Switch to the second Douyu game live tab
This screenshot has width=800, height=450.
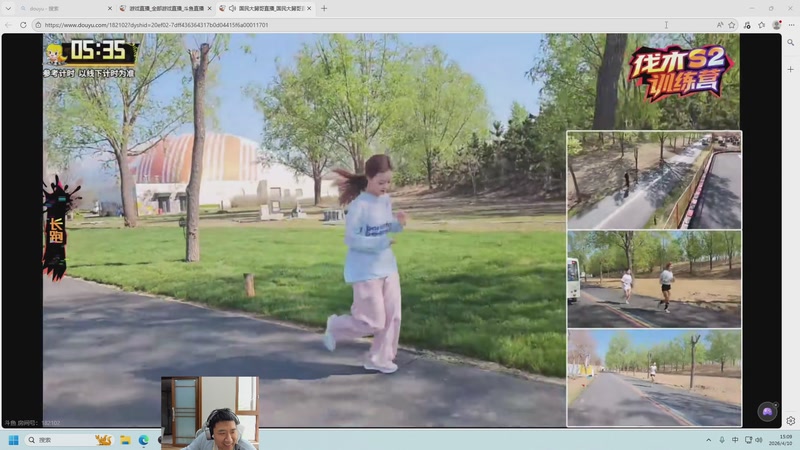tap(165, 8)
